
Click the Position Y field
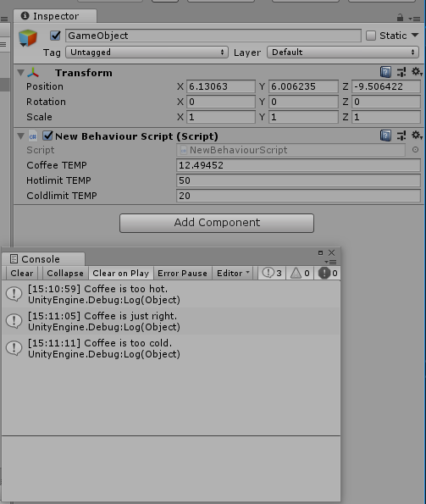[303, 86]
